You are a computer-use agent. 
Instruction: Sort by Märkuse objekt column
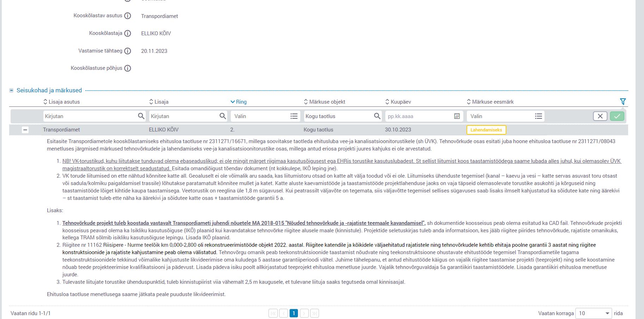click(324, 102)
